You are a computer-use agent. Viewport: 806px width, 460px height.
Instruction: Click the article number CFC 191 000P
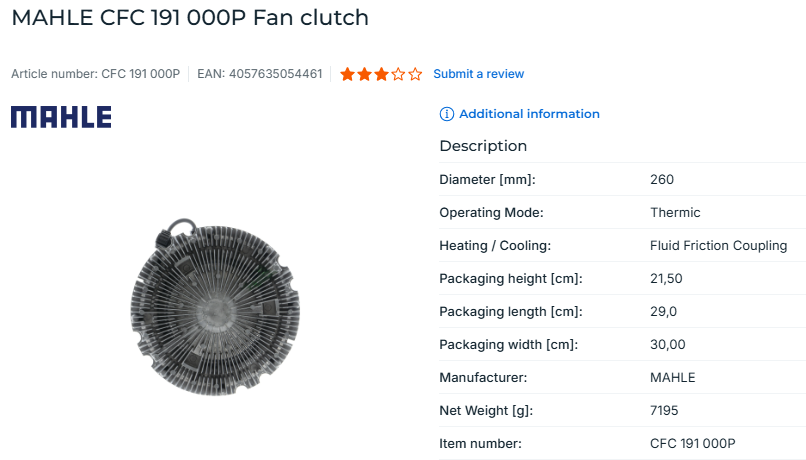(x=141, y=74)
